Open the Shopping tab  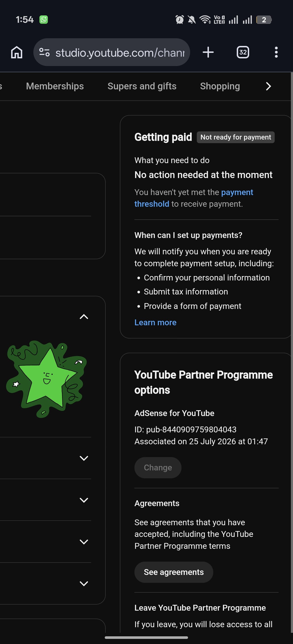(220, 86)
